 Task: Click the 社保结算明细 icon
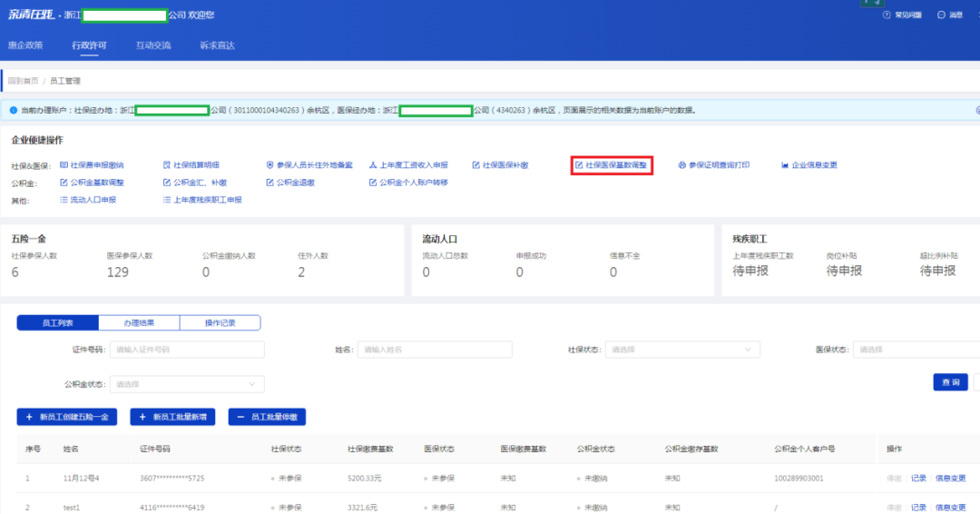click(x=166, y=165)
